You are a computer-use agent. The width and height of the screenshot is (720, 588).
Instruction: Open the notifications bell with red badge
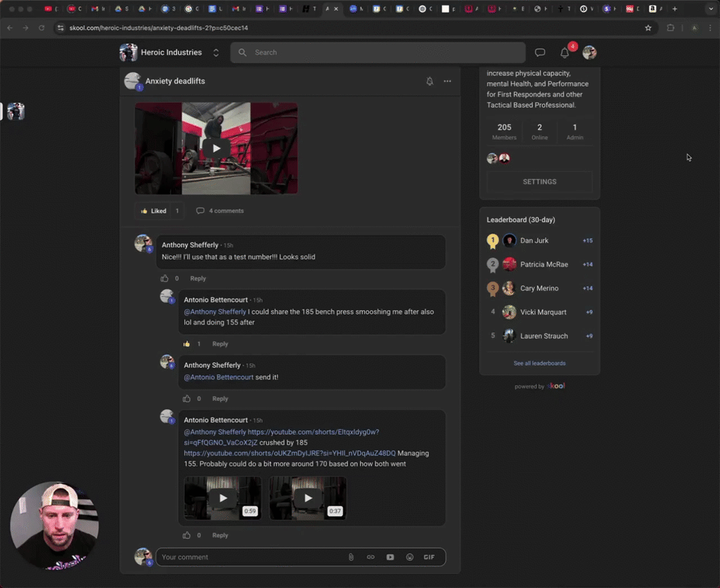pyautogui.click(x=565, y=52)
